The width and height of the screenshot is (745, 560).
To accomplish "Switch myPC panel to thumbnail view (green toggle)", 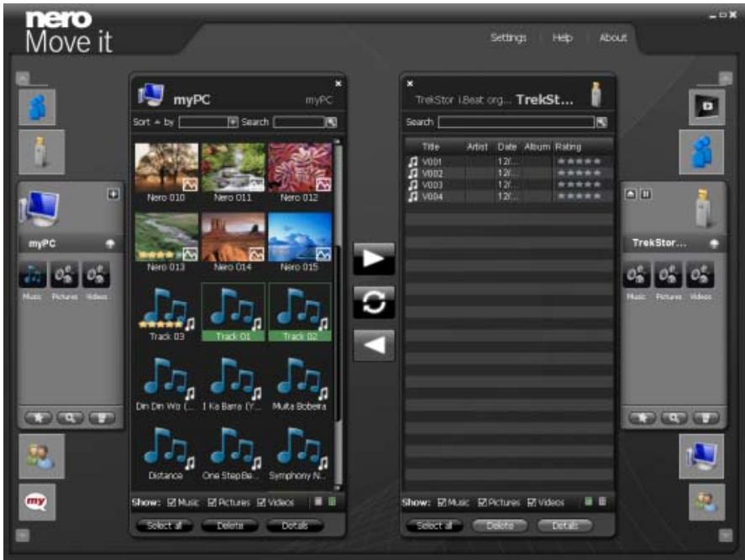I will tap(332, 501).
